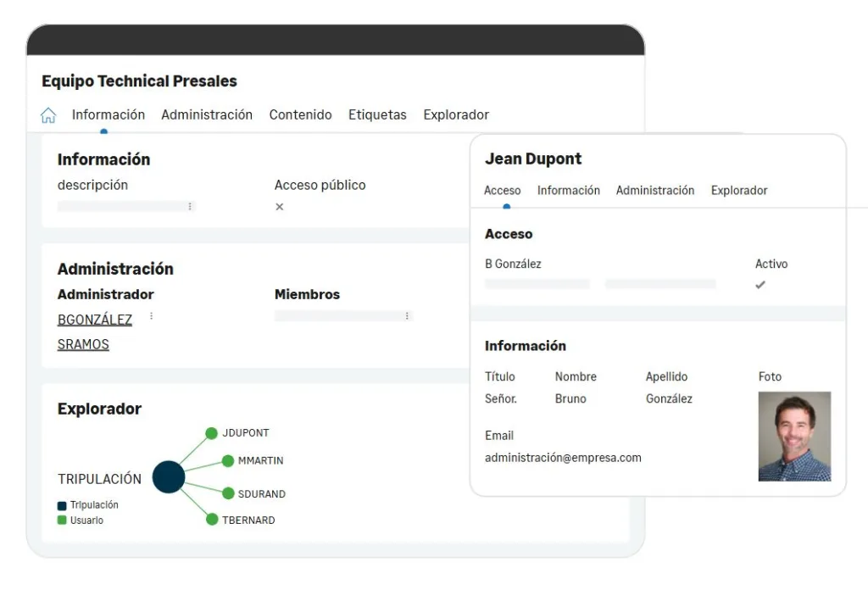Click the Usuario legend green square
The width and height of the screenshot is (868, 590).
point(62,520)
